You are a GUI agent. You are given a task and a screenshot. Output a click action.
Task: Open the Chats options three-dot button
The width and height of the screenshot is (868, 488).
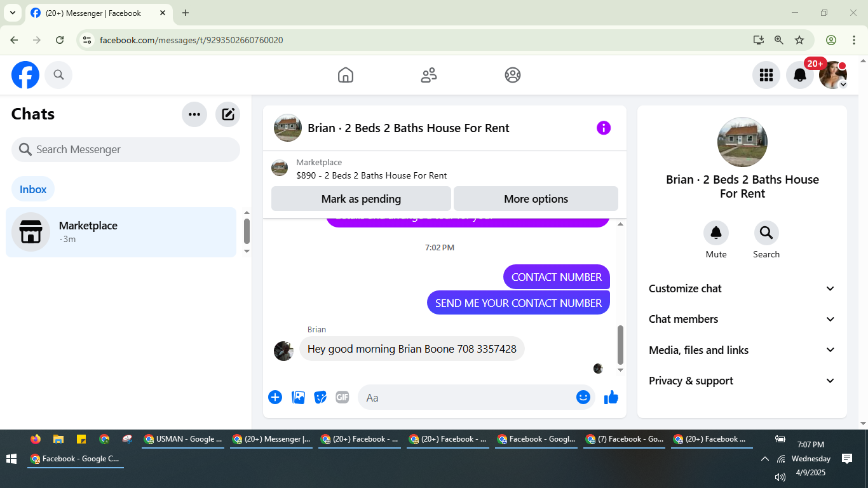click(x=194, y=114)
